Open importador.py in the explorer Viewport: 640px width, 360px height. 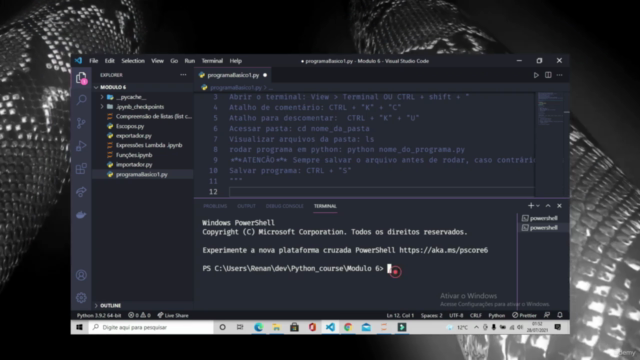pos(134,164)
